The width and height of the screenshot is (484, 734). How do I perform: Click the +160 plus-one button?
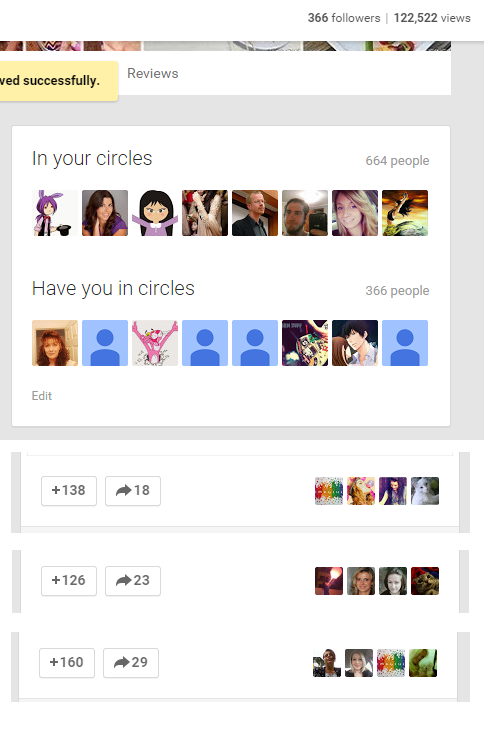click(67, 662)
